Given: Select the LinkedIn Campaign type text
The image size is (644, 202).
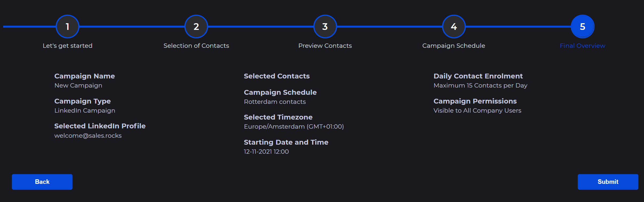Looking at the screenshot, I should [x=85, y=110].
